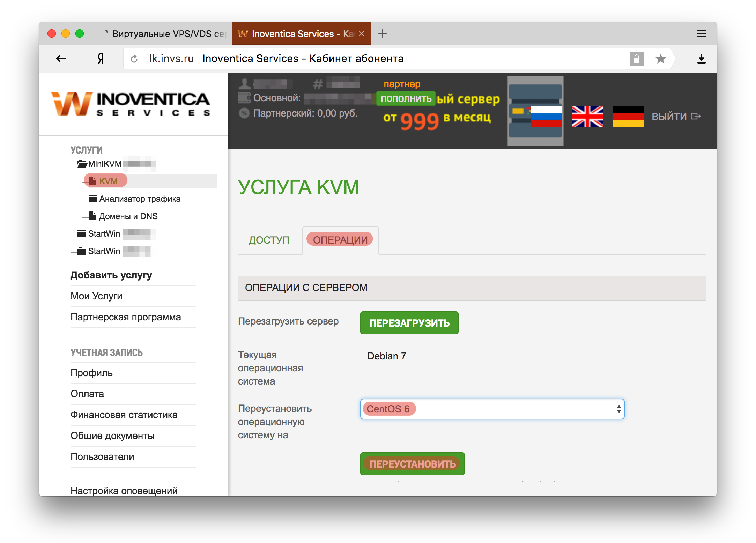Viewport: 756px width, 543px height.
Task: Open Оплата in account menu
Action: [87, 394]
